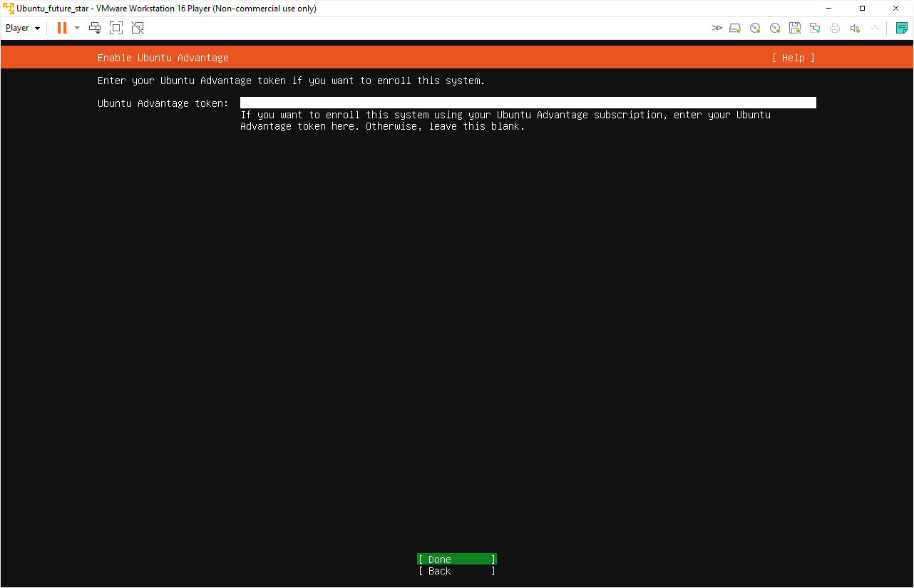Close the VMware Player window
The height and width of the screenshot is (588, 914).
[895, 9]
